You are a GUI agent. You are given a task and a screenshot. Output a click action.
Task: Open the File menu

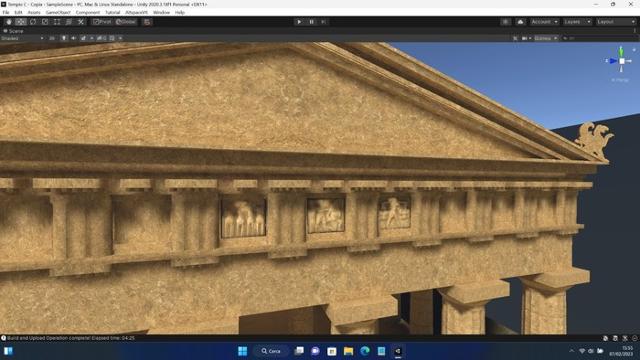point(6,13)
